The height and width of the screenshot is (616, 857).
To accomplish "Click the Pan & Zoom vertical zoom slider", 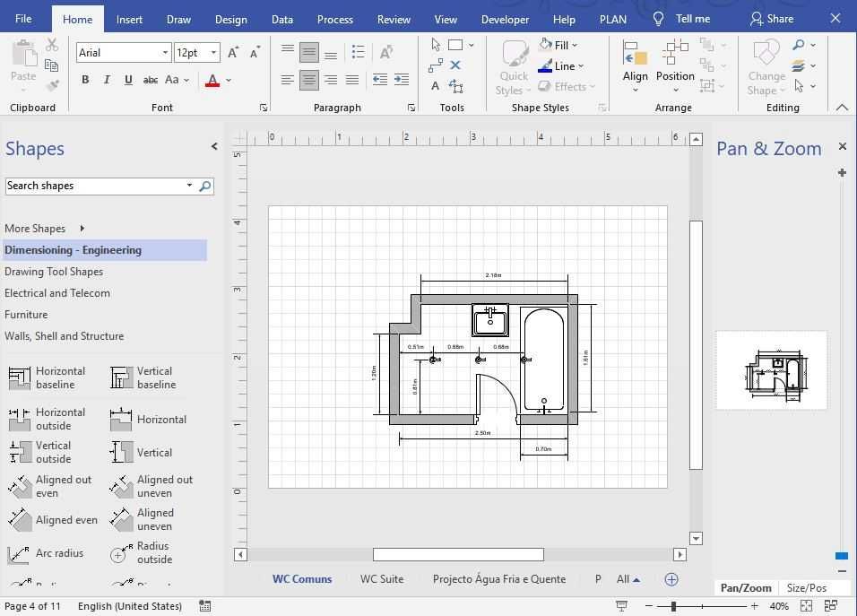I will click(842, 557).
